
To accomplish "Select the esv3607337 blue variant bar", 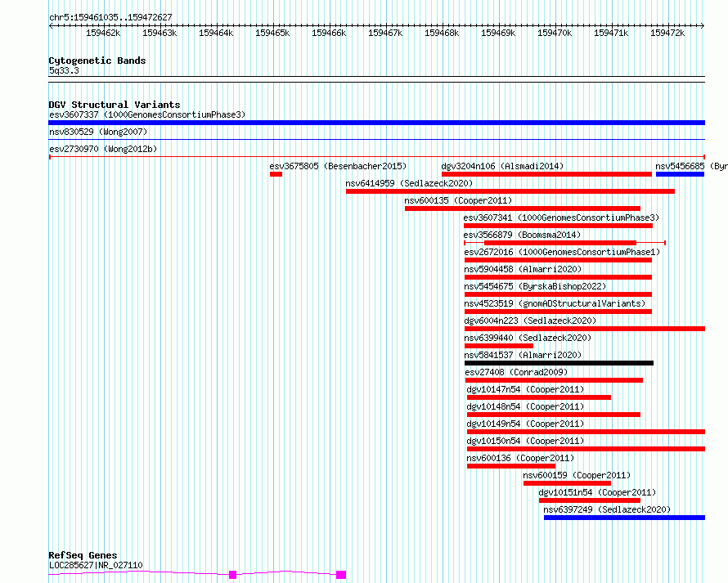I will [376, 123].
